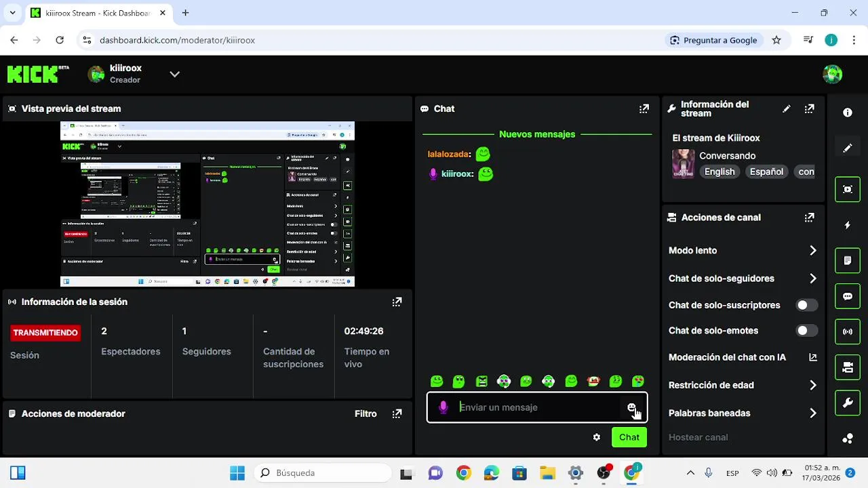Screen dimensions: 868x488
Task: Expand Palabras baneadas options
Action: tap(812, 413)
